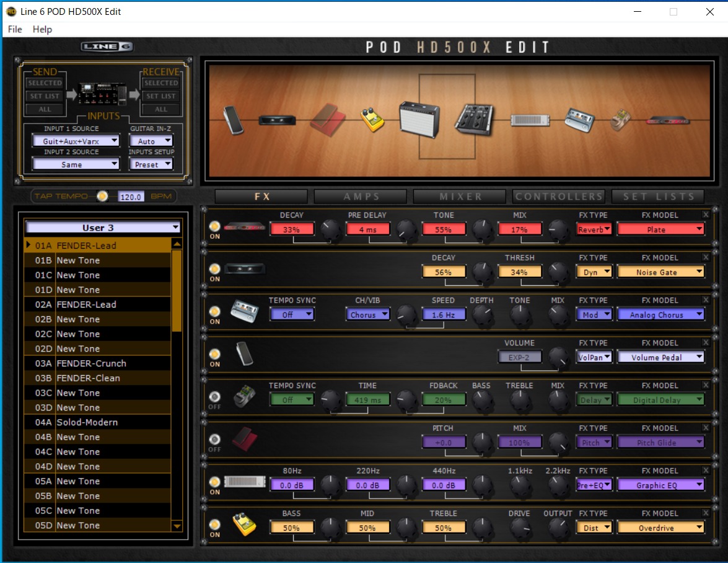Toggle the Plate reverb ON switch
This screenshot has height=563, width=728.
pyautogui.click(x=214, y=226)
